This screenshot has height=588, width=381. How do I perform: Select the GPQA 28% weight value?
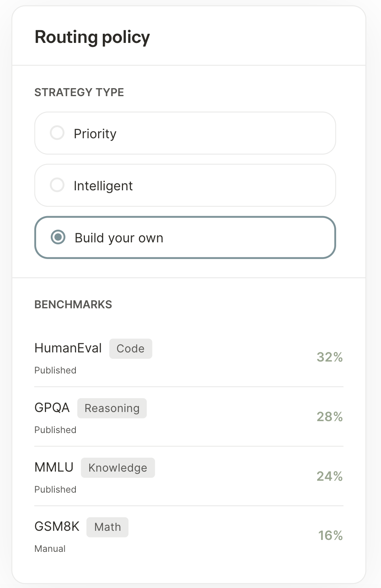330,416
